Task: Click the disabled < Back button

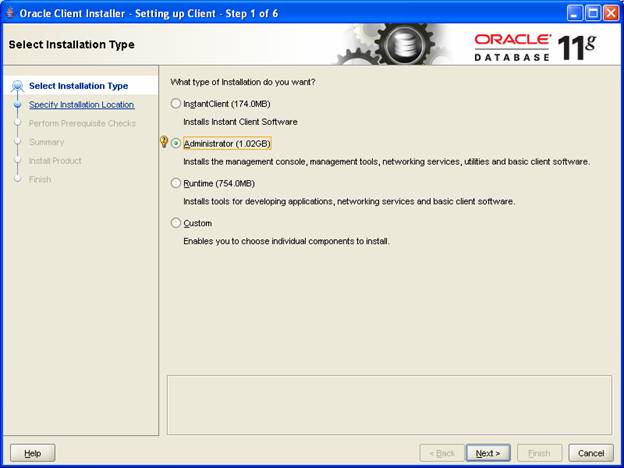Action: (442, 453)
